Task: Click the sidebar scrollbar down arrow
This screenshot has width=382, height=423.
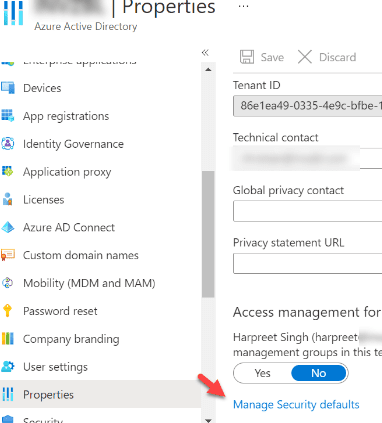Action: (208, 420)
